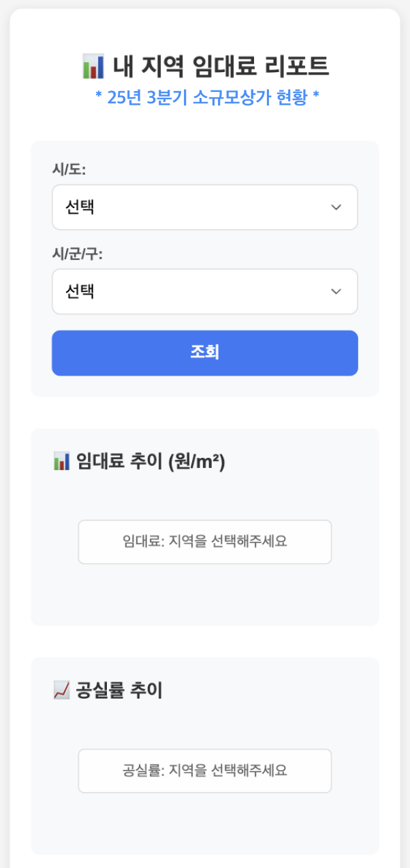Select the 임대료 추이 section heading text
Image resolution: width=410 pixels, height=868 pixels.
(x=109, y=462)
